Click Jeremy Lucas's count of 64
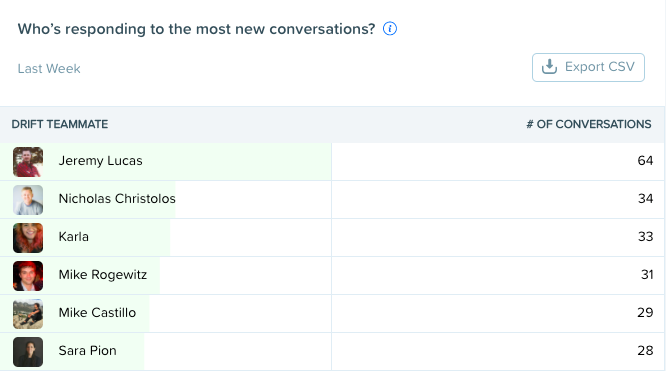This screenshot has height=371, width=666. tap(645, 160)
